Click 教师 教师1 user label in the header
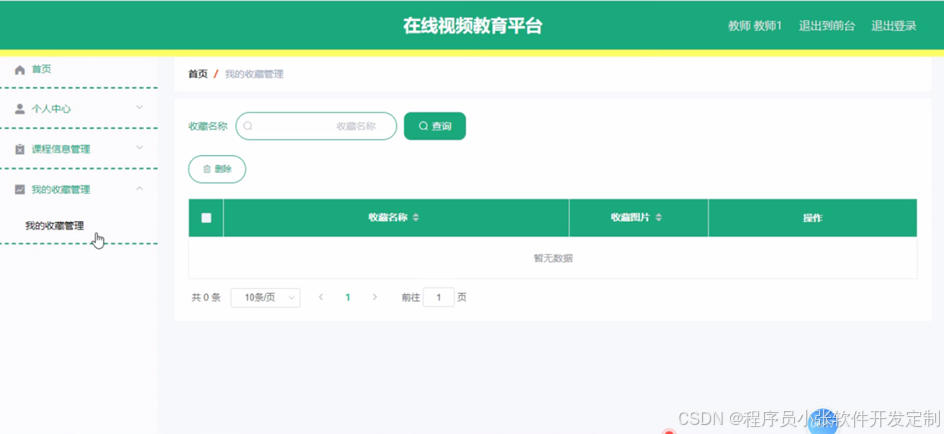The height and width of the screenshot is (434, 944). tap(755, 26)
